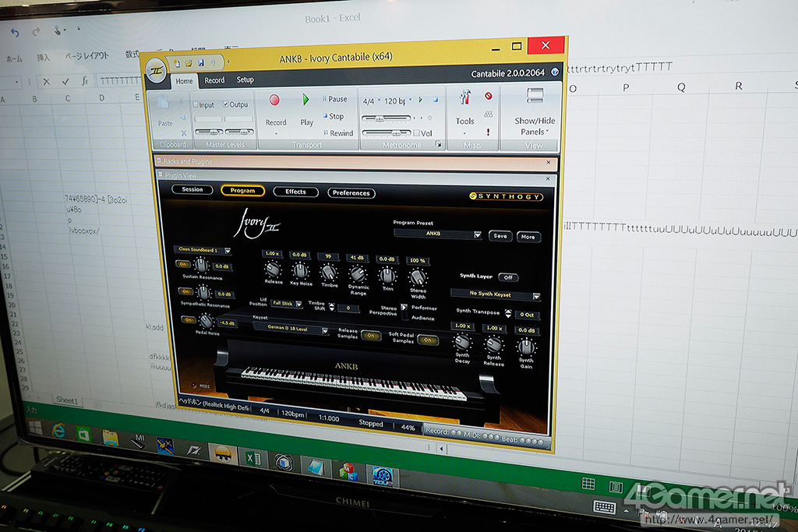Image resolution: width=798 pixels, height=532 pixels.
Task: Click the Delete X icon in Clipboard group
Action: pos(184,133)
